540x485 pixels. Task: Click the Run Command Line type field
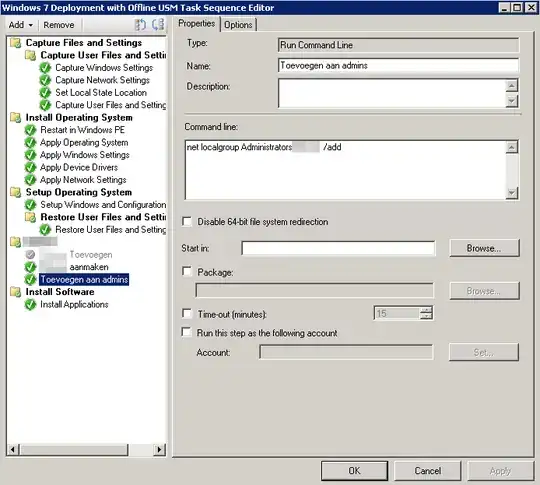(x=398, y=45)
